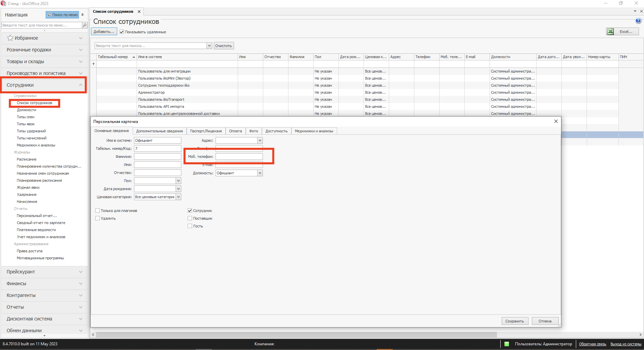Close the Список сотрудников tab with x icon
The image size is (644, 350).
(139, 11)
